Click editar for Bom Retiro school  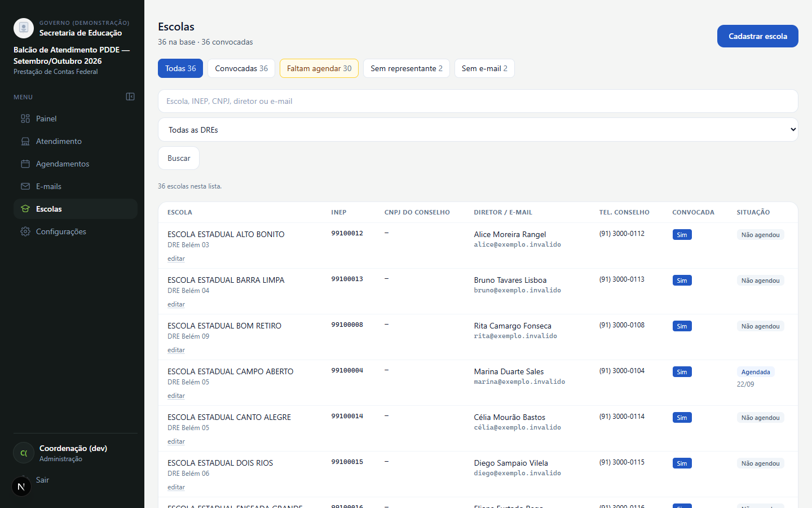pyautogui.click(x=176, y=350)
